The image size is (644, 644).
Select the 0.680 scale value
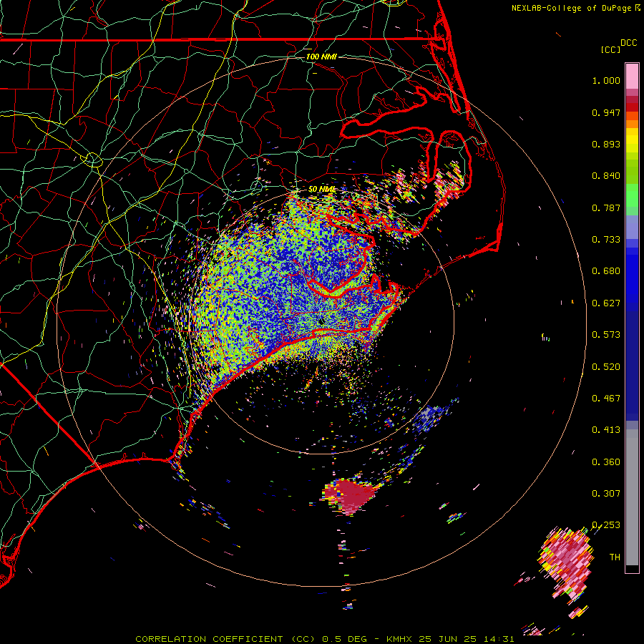pyautogui.click(x=606, y=271)
